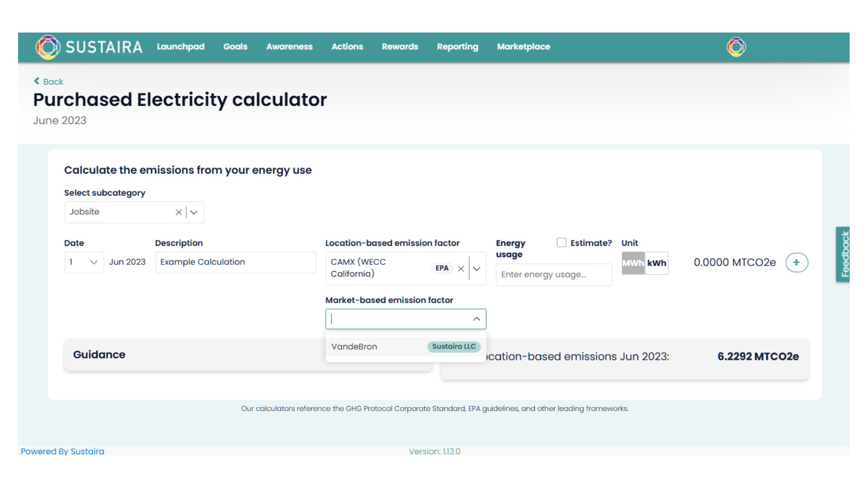Open the user avatar icon top right
The width and height of the screenshot is (868, 488).
(x=736, y=47)
